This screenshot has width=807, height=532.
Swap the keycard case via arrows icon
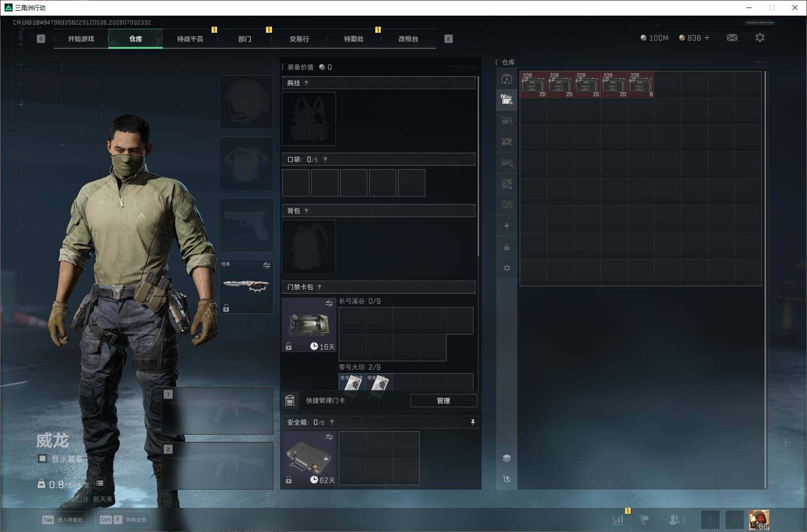[329, 303]
